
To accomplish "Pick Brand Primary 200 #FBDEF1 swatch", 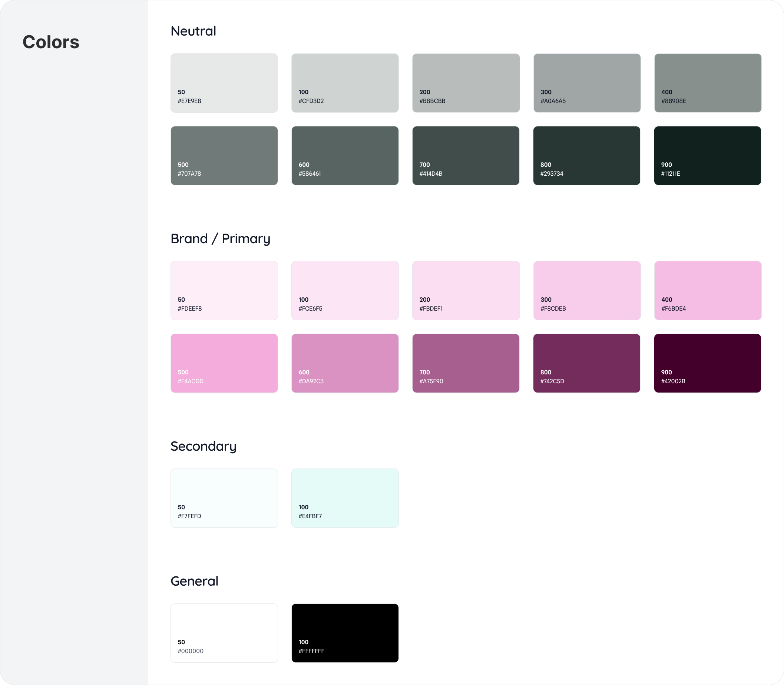I will click(466, 290).
